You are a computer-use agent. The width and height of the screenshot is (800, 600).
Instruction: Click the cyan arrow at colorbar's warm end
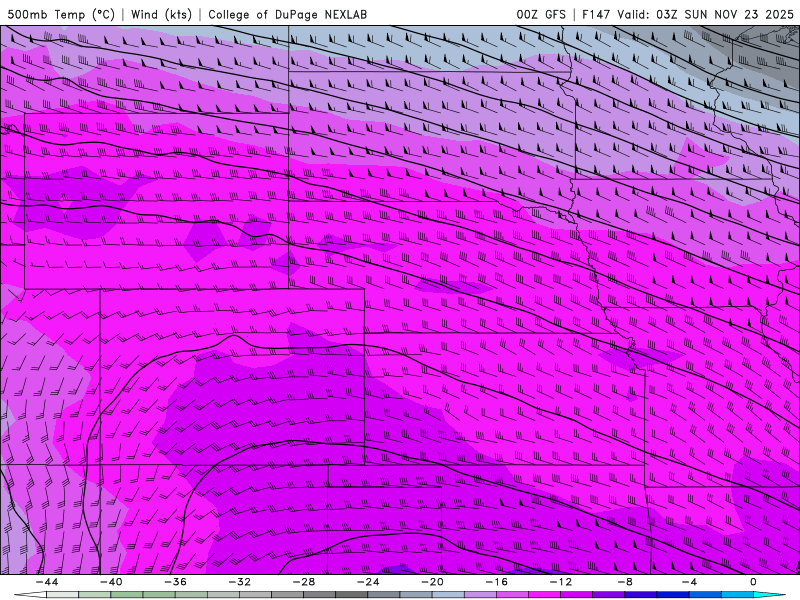[x=770, y=595]
